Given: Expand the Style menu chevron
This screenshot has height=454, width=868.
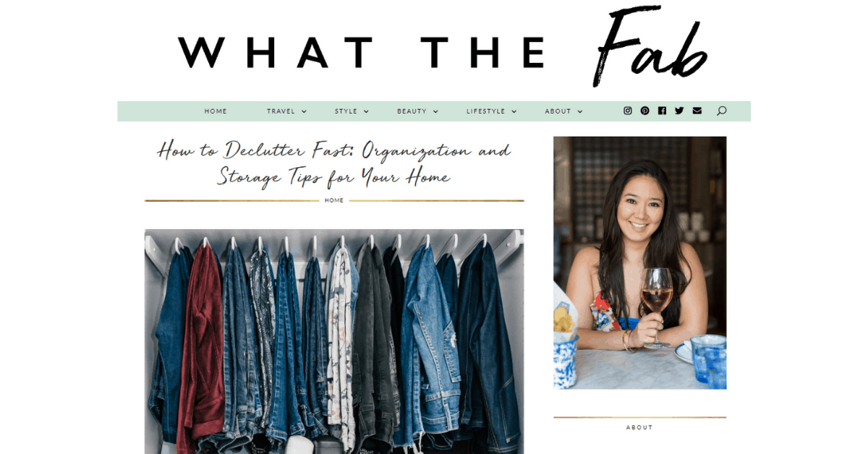Looking at the screenshot, I should pos(366,111).
